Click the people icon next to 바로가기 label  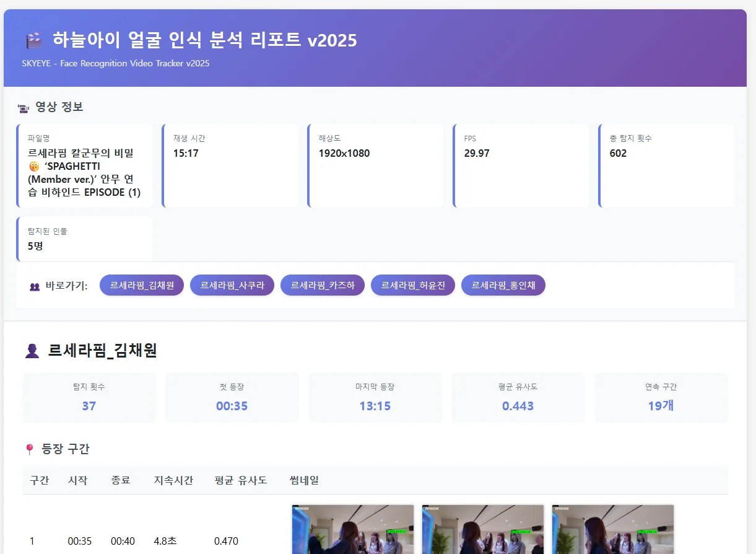[x=35, y=286]
